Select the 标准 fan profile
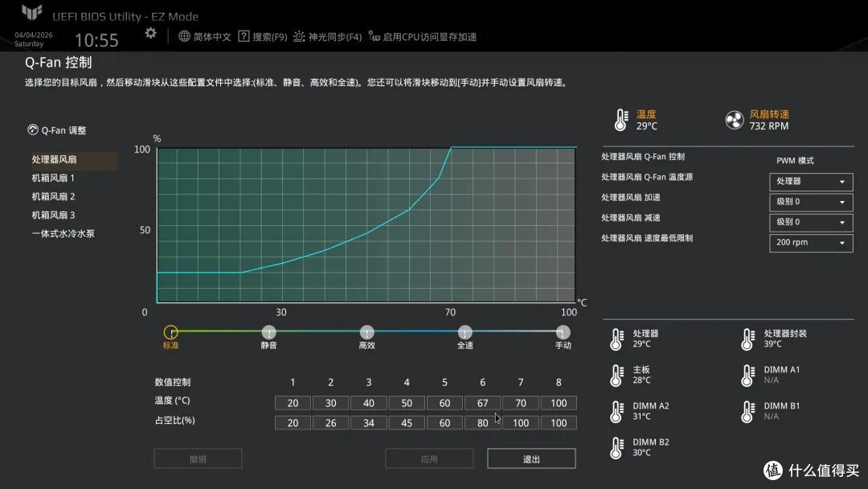The image size is (868, 489). coord(170,332)
